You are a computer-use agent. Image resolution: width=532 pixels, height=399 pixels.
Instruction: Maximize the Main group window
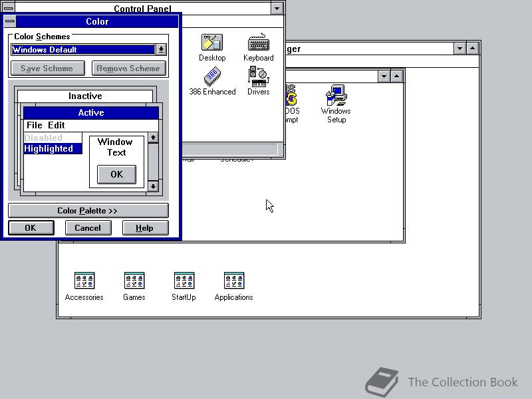pos(396,76)
